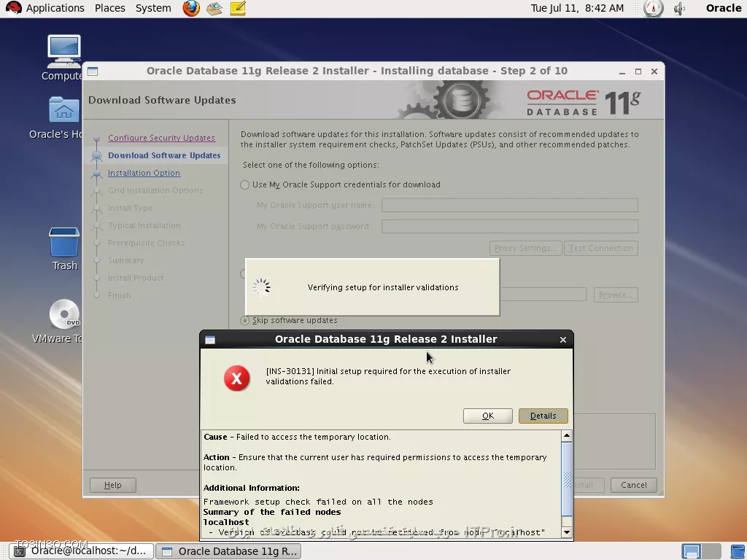Open the window menu icon of installer window
Screen dimensions: 747x560
click(93, 71)
